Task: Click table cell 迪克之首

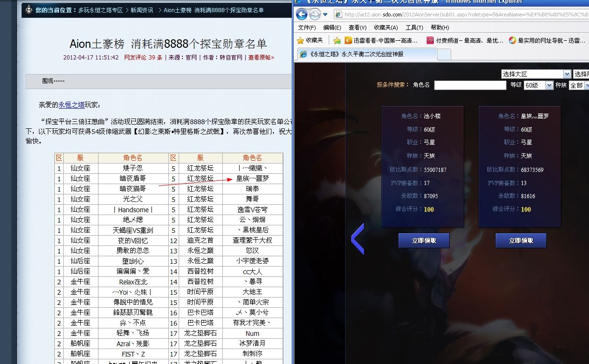Action: coord(200,240)
